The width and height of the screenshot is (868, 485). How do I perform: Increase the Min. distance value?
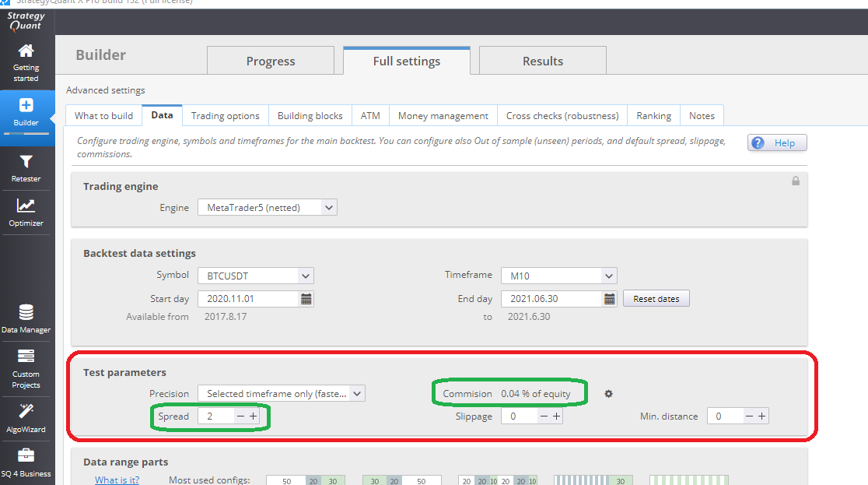[762, 416]
